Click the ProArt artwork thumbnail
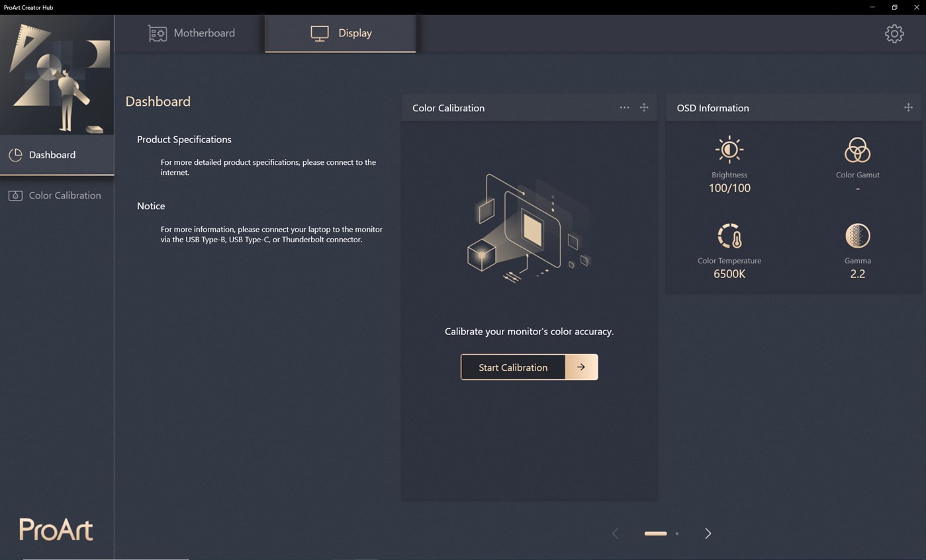Viewport: 926px width, 560px height. [57, 75]
